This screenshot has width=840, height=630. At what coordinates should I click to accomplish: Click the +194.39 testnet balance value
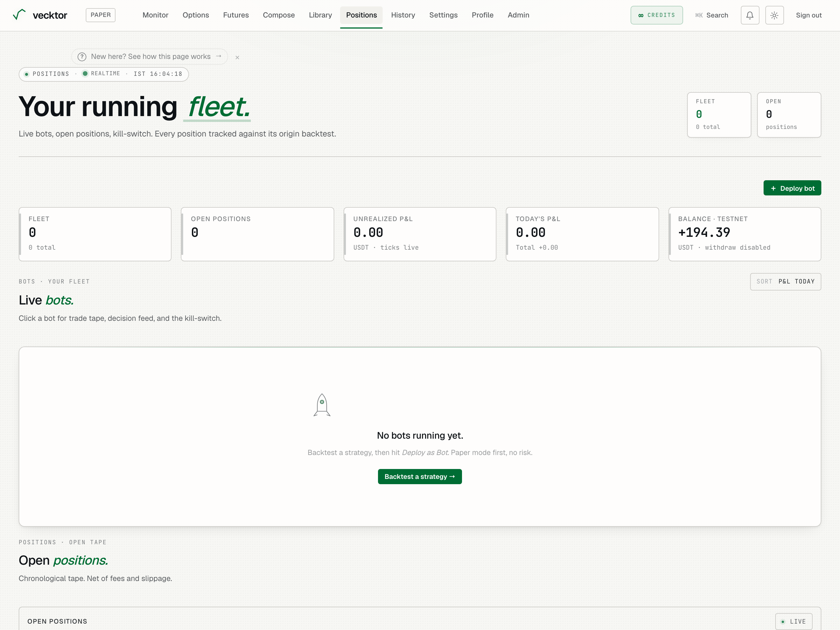point(704,232)
